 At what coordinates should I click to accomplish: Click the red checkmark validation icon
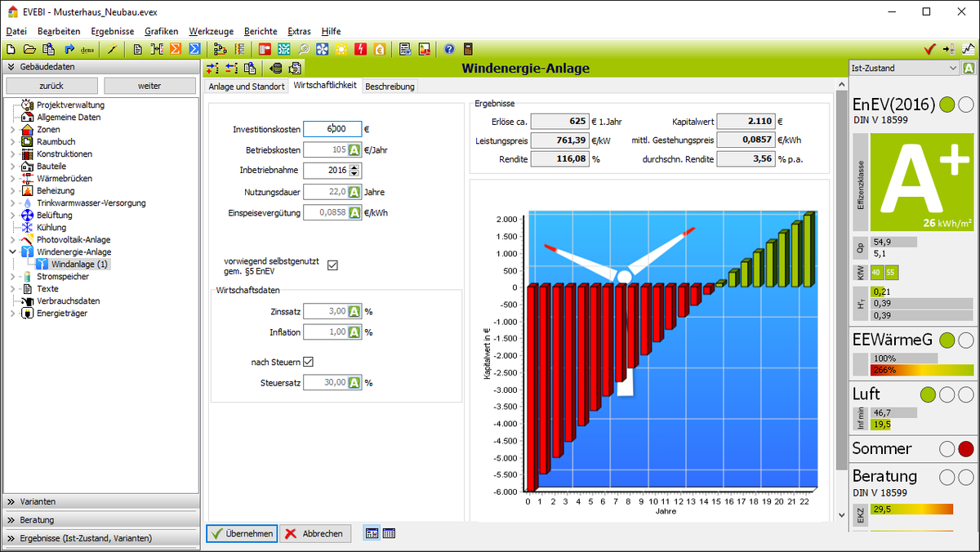click(x=929, y=49)
